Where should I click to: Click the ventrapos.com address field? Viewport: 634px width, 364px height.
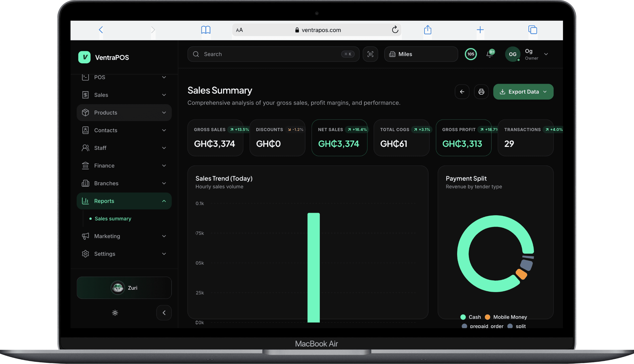pyautogui.click(x=317, y=30)
